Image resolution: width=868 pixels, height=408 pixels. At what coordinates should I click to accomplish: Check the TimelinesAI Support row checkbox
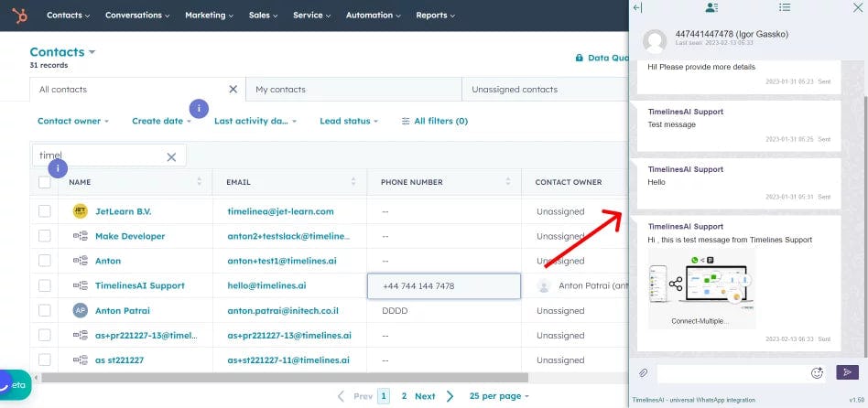[x=44, y=285]
